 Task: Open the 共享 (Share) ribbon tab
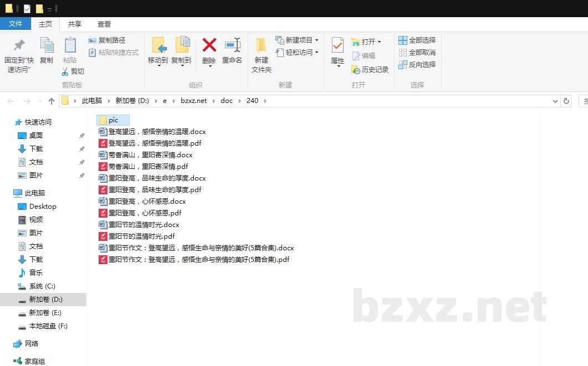tap(75, 24)
